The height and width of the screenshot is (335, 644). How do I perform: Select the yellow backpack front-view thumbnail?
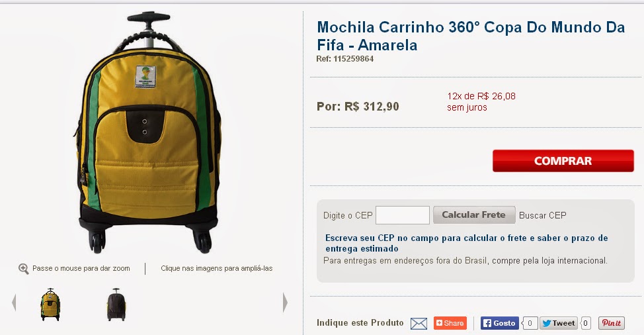coord(50,305)
